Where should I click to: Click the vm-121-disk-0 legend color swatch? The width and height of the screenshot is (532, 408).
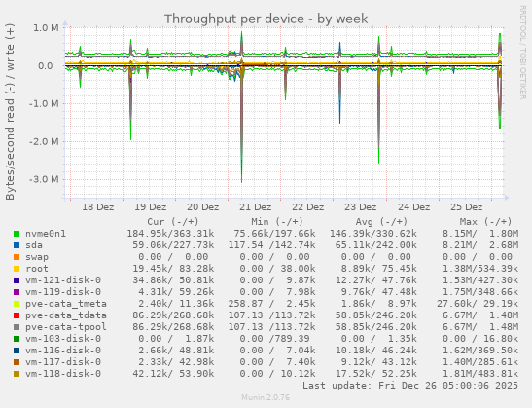point(17,280)
